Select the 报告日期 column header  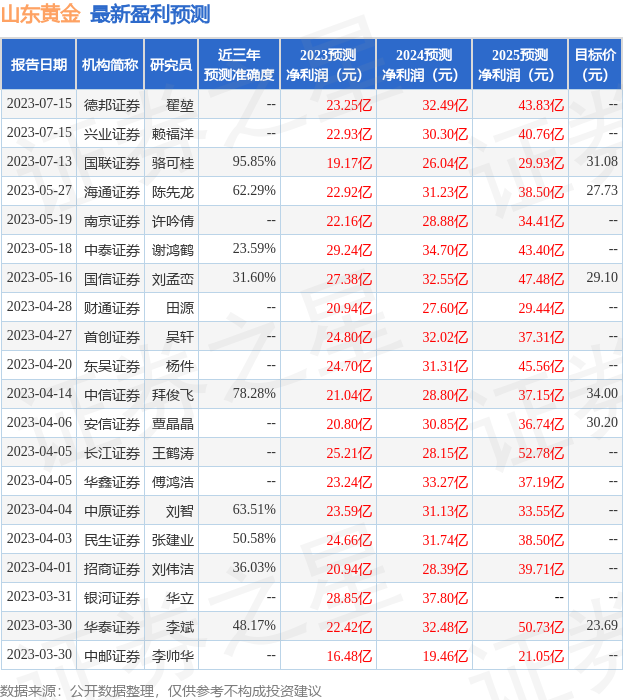39,64
